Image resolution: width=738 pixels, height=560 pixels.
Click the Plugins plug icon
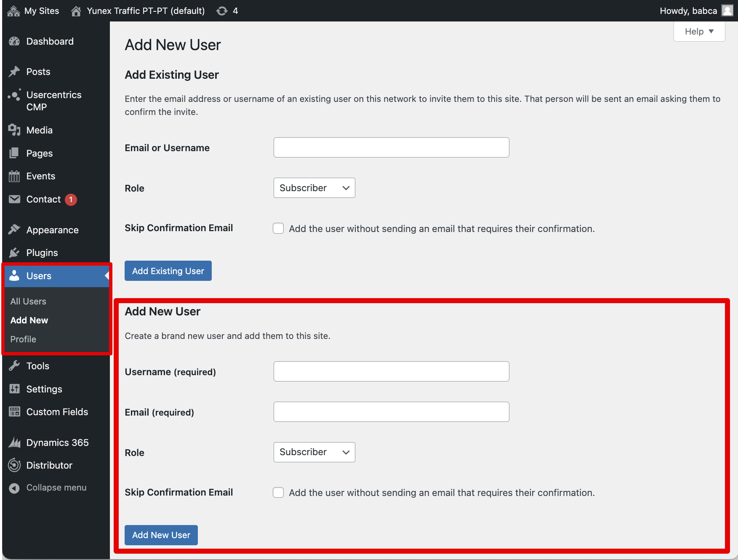pos(14,253)
